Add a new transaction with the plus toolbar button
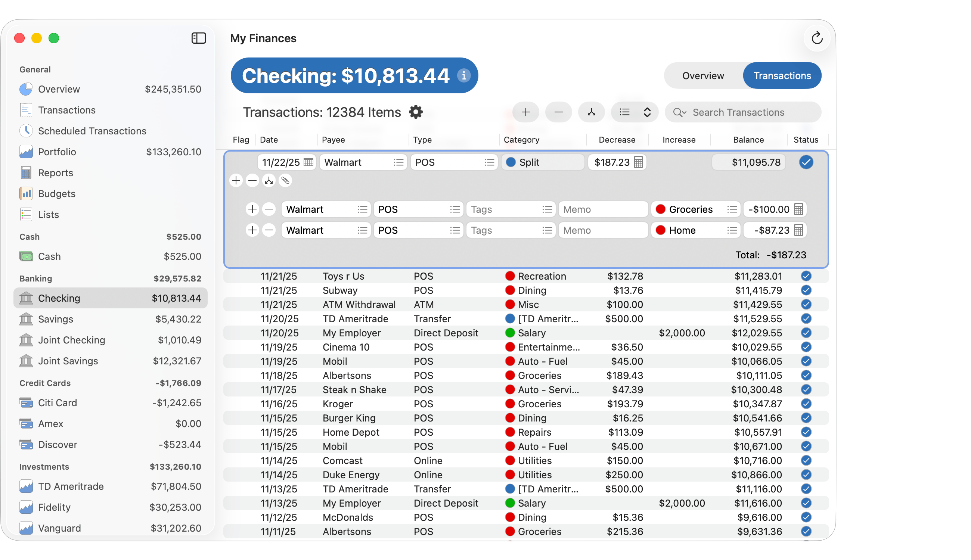The image size is (971, 560). tap(525, 112)
